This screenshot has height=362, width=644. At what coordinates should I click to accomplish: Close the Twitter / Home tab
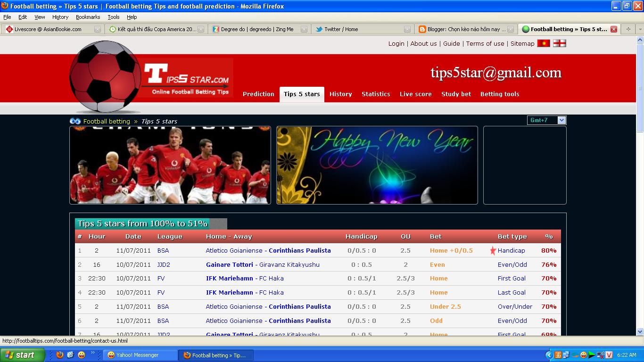407,29
